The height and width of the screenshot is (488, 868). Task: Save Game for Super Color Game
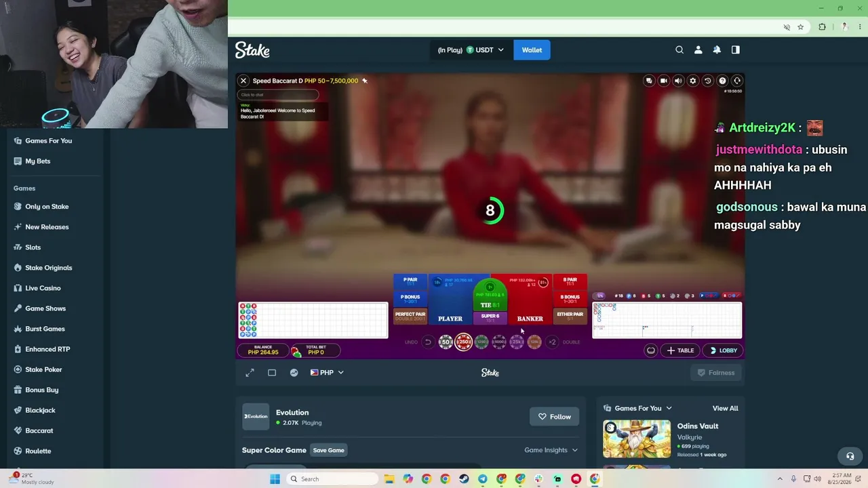point(328,450)
